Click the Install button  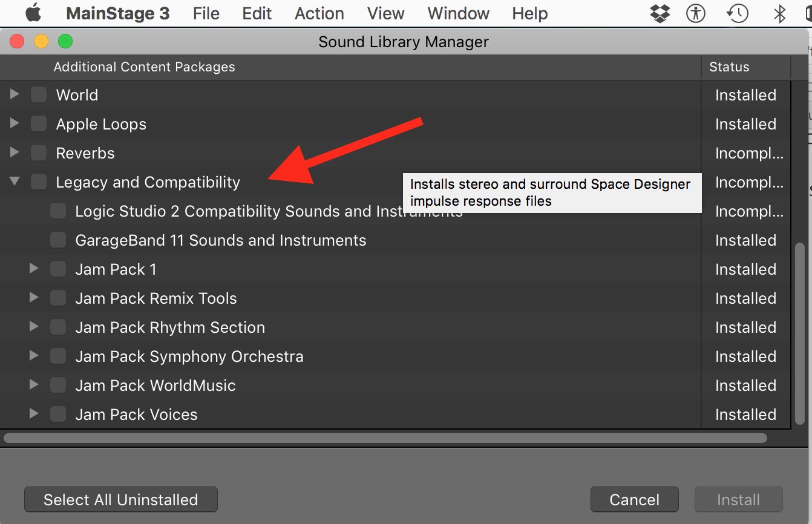pyautogui.click(x=739, y=500)
